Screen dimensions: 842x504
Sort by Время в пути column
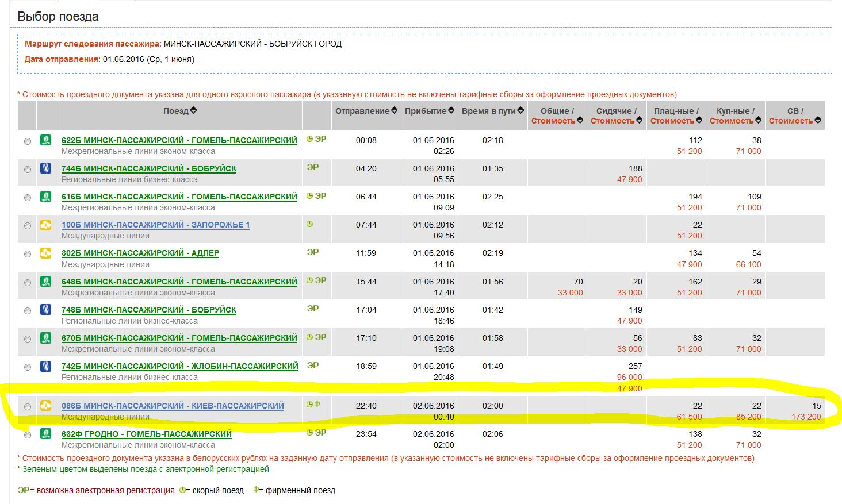click(x=493, y=111)
